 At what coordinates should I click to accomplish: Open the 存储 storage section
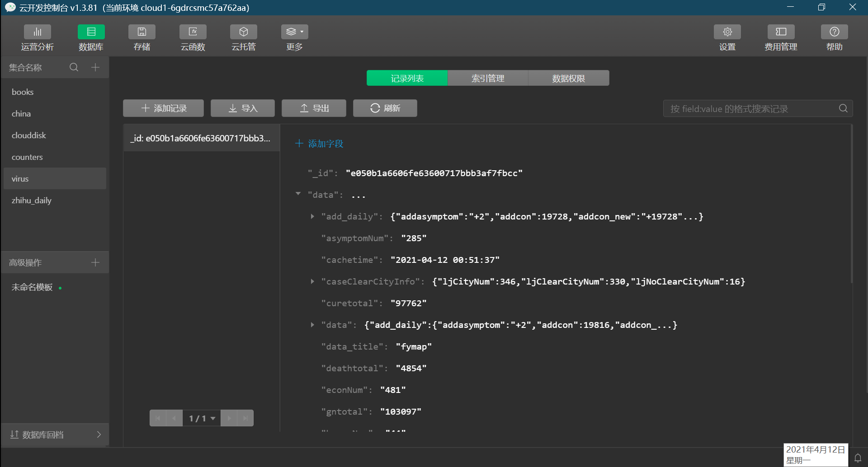(142, 38)
